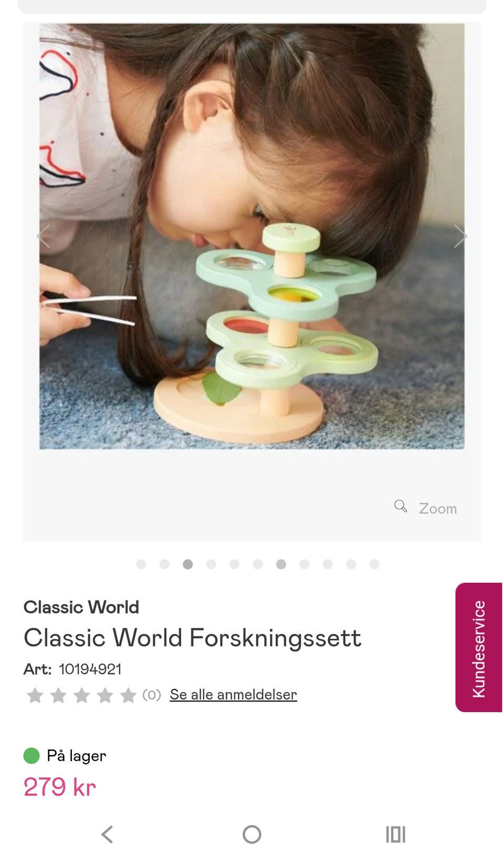The width and height of the screenshot is (504, 862).
Task: Tap the Android back navigation button
Action: [x=107, y=834]
